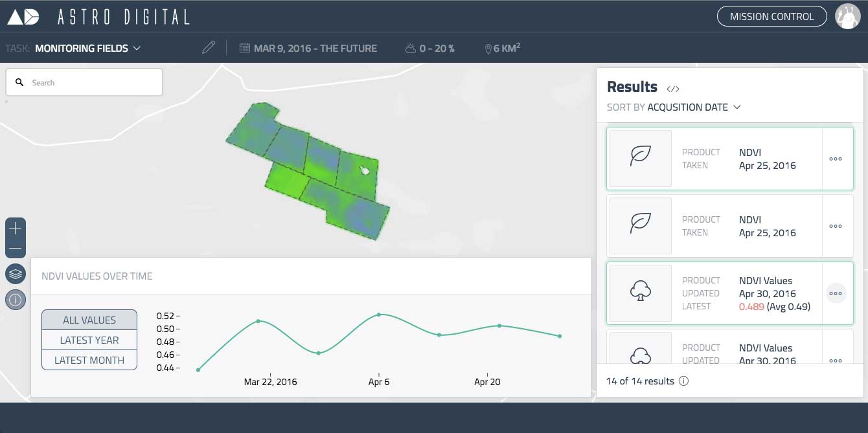The image size is (868, 433).
Task: Click the location pin area icon
Action: (488, 49)
